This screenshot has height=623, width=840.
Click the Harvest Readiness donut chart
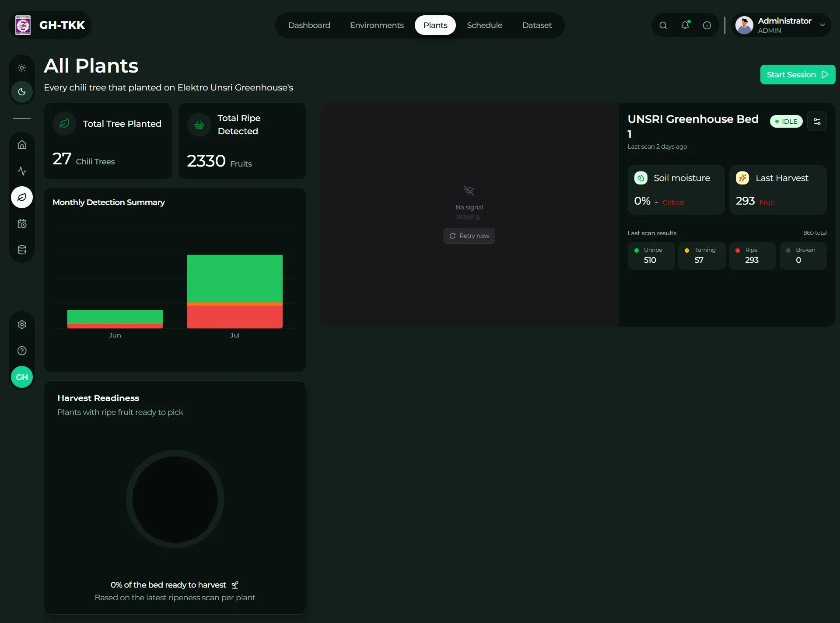(x=175, y=499)
